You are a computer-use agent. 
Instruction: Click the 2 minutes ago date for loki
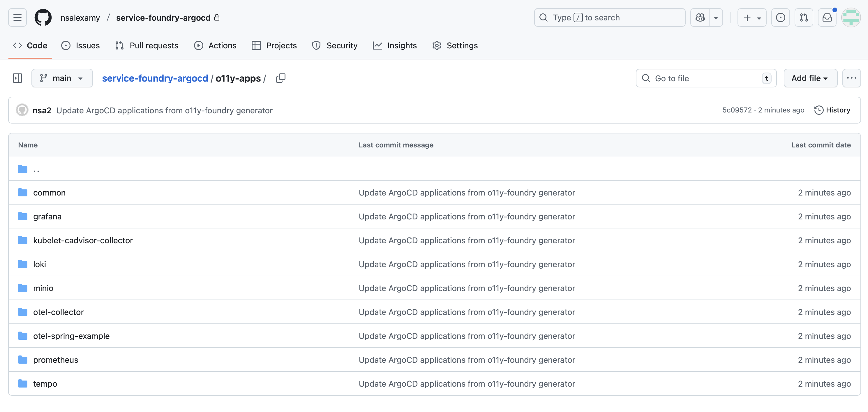click(x=824, y=264)
